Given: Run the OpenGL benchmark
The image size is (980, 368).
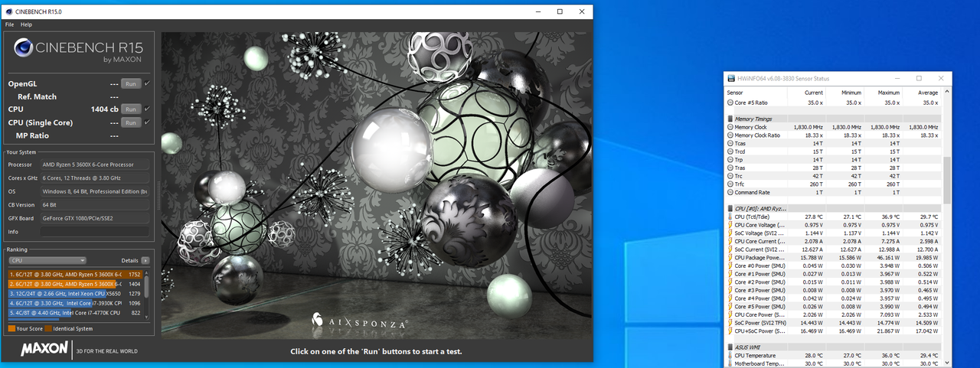Looking at the screenshot, I should click(131, 83).
